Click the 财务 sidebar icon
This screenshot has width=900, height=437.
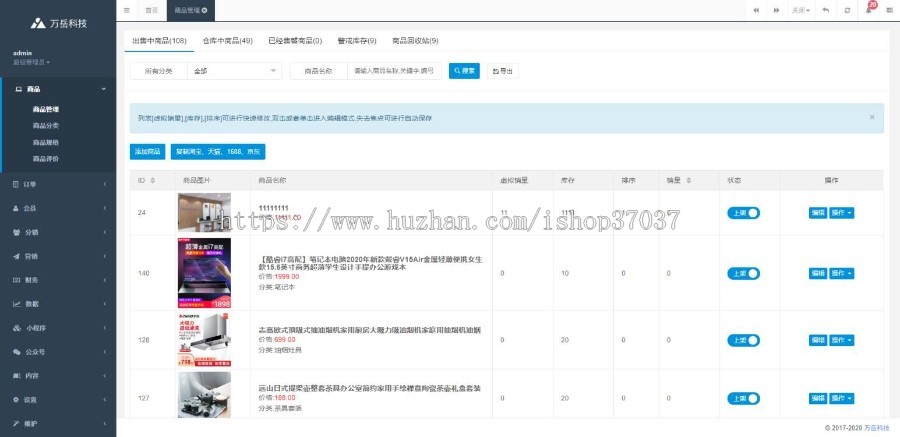[x=16, y=280]
